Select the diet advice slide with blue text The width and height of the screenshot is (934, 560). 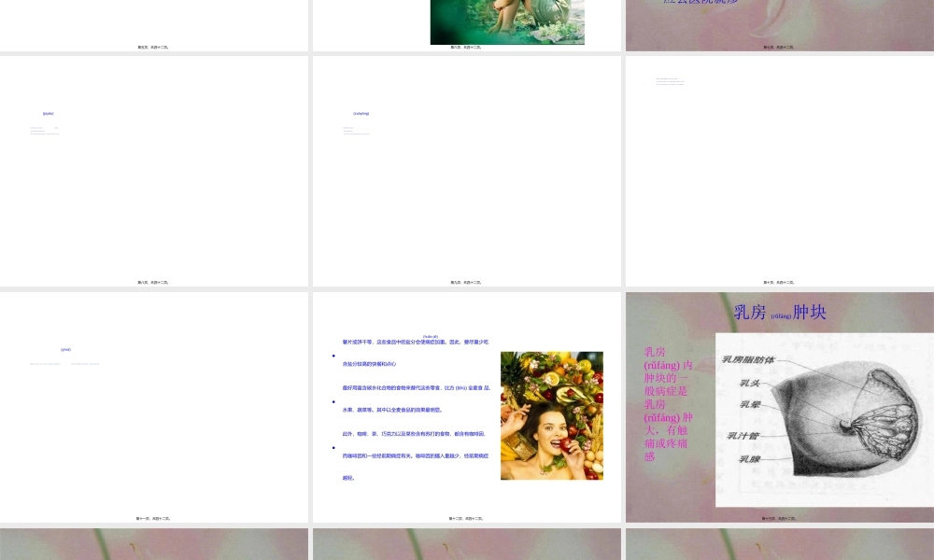(x=466, y=407)
